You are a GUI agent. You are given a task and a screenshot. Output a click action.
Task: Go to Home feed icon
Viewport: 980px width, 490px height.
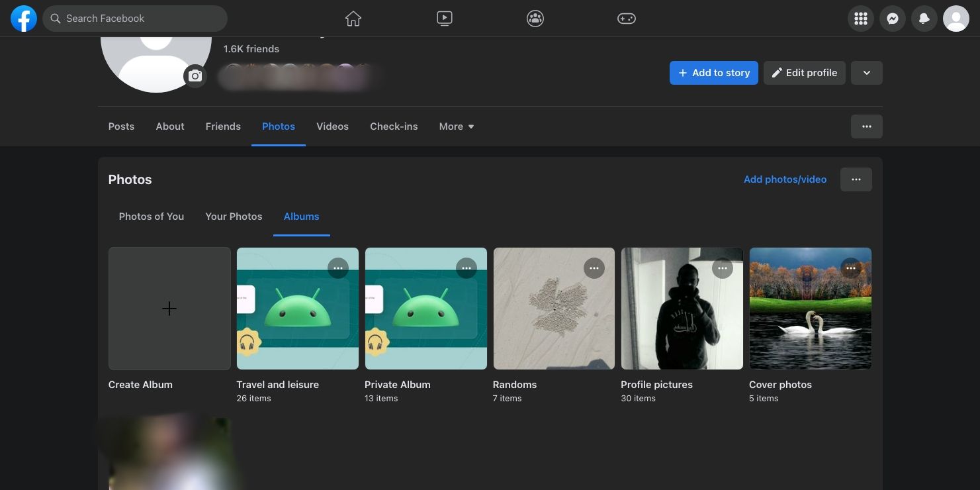pyautogui.click(x=353, y=19)
